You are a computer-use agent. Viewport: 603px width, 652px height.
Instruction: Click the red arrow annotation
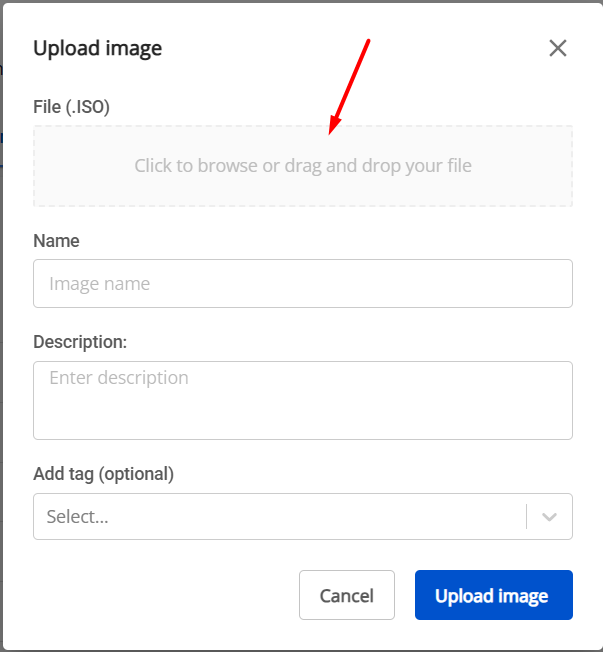click(x=350, y=86)
